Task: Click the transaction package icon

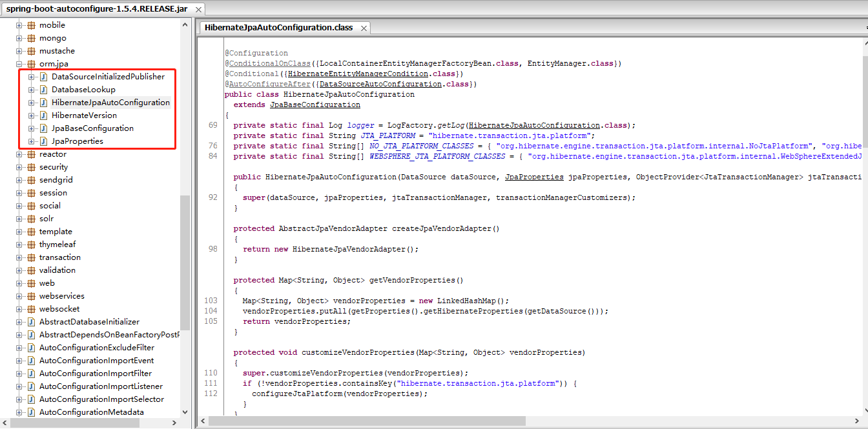Action: (31, 257)
